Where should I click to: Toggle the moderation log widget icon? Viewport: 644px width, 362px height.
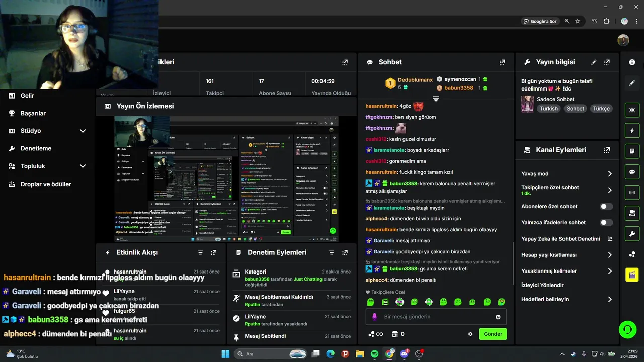click(x=632, y=151)
